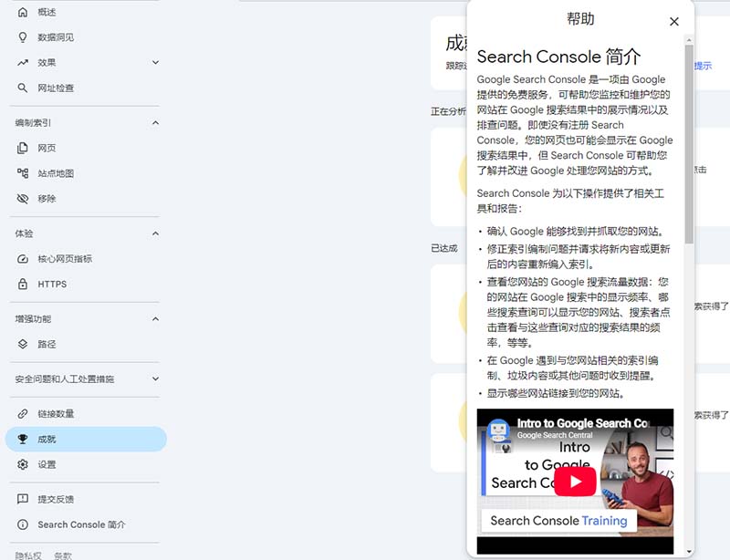This screenshot has width=730, height=560.
Task: Click the 正在分析 label
Action: pos(448,111)
